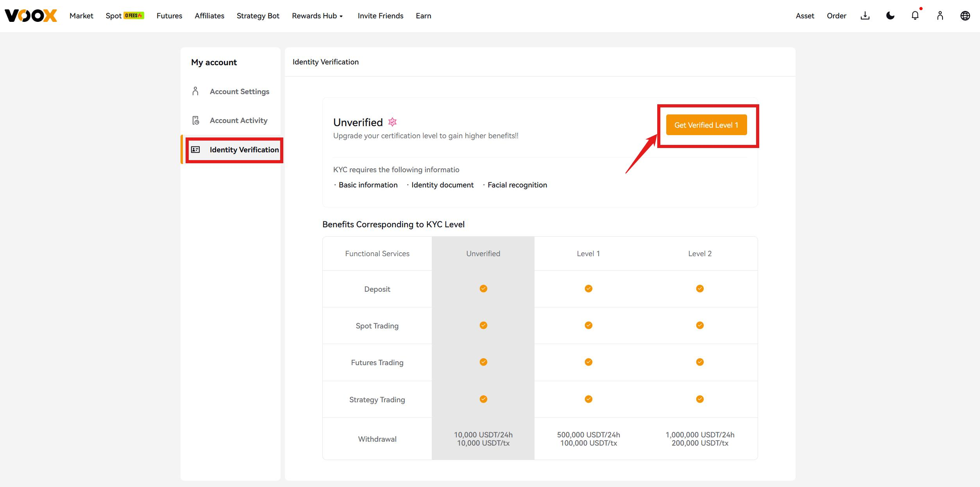Open Invite Friends page
Image resolution: width=980 pixels, height=487 pixels.
380,16
